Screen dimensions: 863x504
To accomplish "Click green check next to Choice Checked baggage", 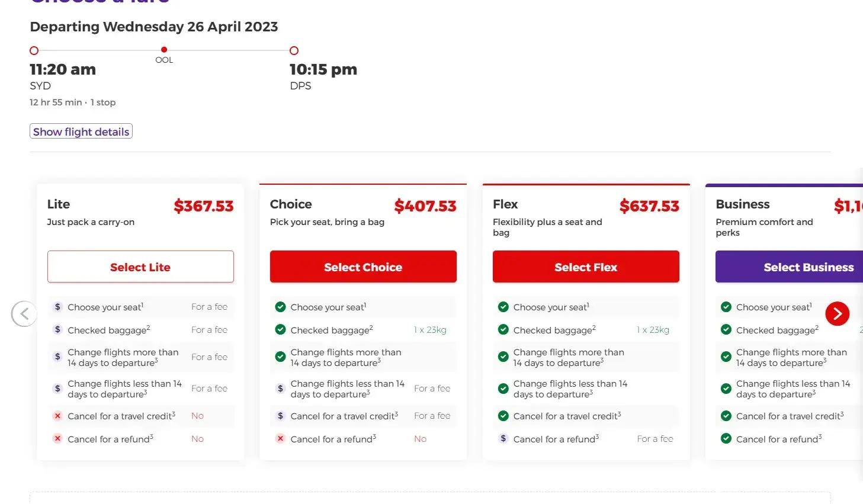I will coord(280,330).
